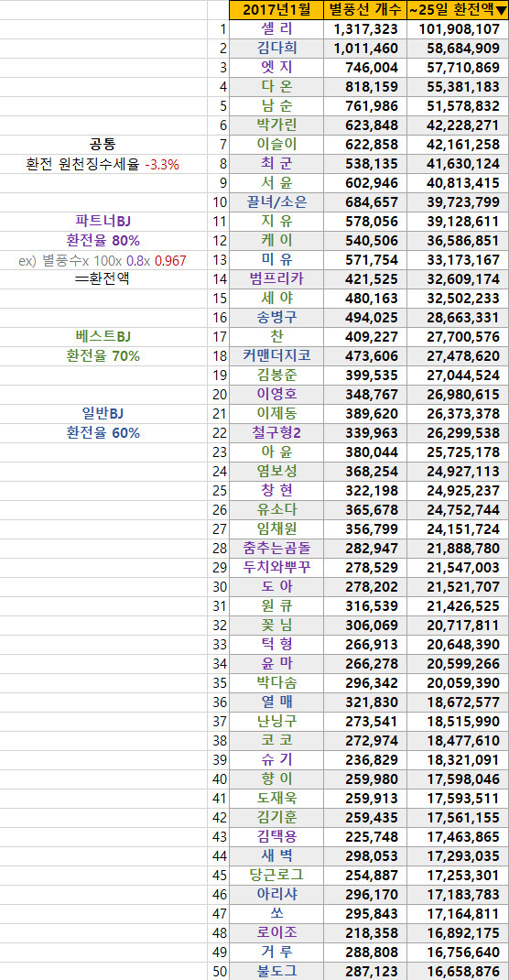Select the 2017년1월 header cell
Viewport: 509px width, 980px height.
276,10
